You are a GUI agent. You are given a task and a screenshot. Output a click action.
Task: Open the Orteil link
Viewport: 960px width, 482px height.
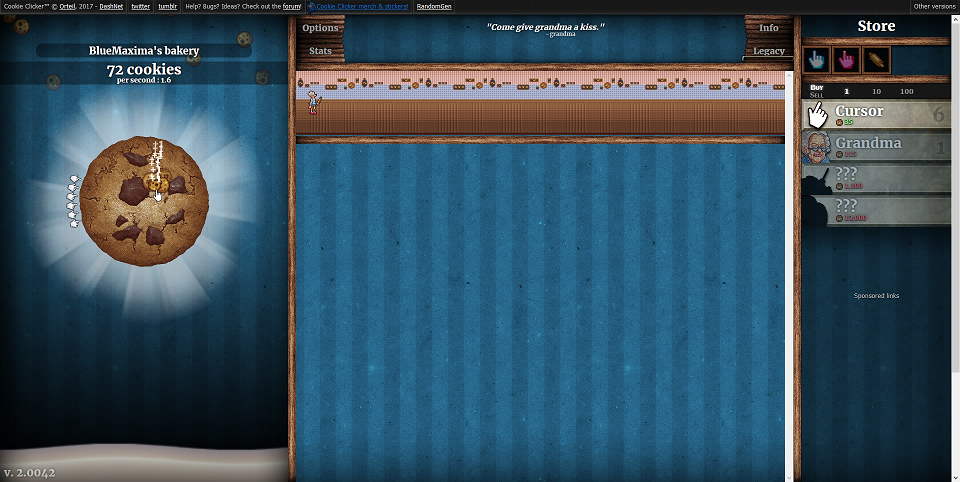pyautogui.click(x=67, y=6)
